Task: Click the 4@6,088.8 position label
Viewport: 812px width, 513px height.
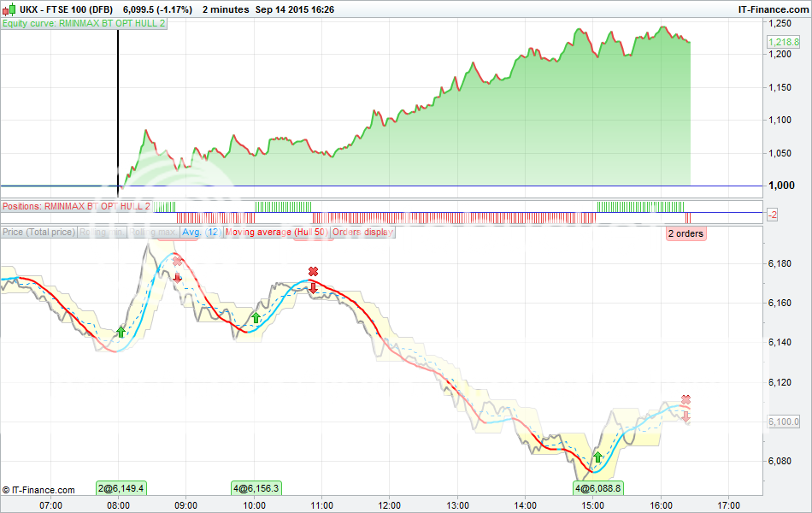Action: [x=597, y=488]
